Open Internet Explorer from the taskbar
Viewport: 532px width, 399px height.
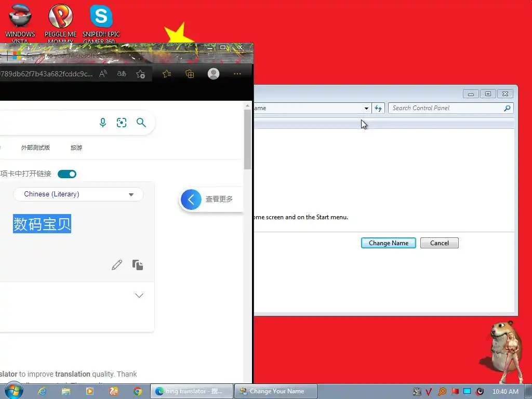point(42,391)
